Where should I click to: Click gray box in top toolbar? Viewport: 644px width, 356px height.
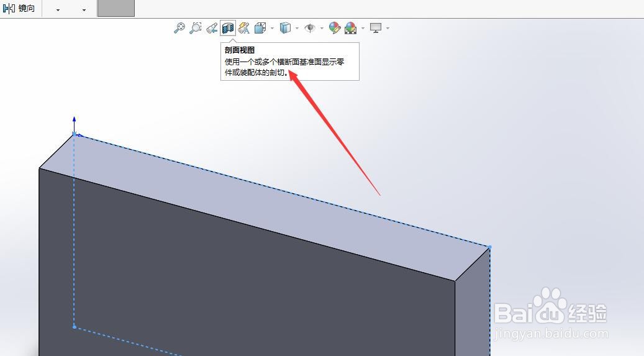coord(116,8)
